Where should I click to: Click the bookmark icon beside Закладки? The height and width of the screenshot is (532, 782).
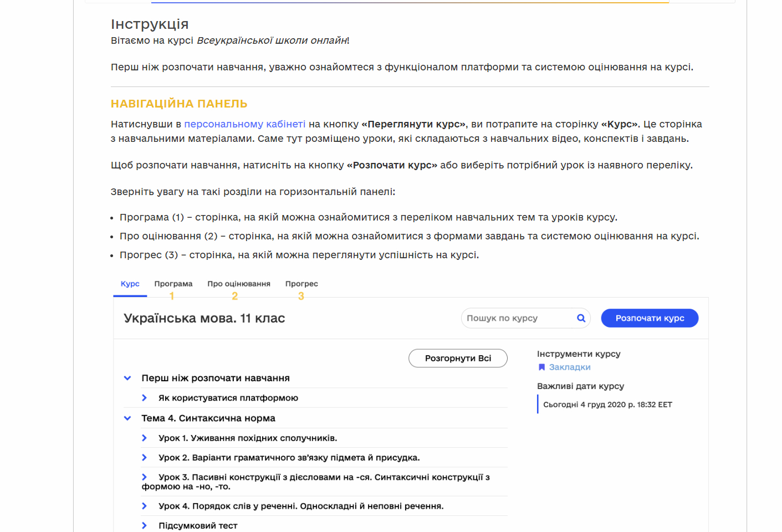541,367
